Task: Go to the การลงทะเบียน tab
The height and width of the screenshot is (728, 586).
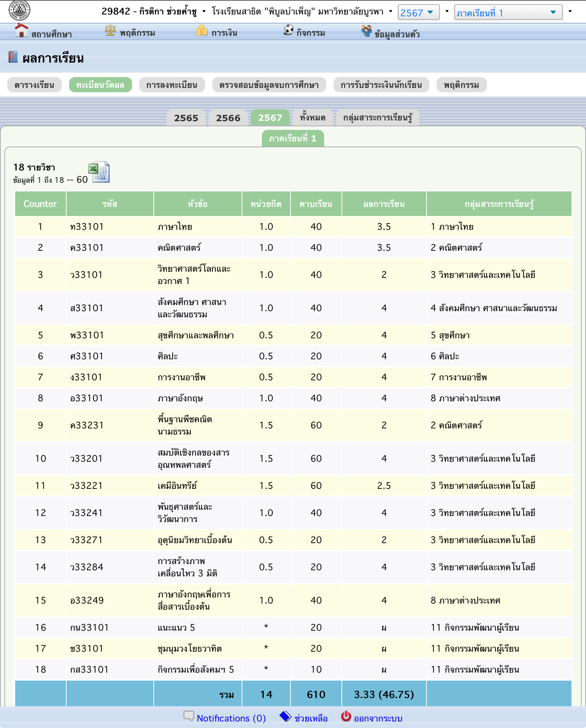Action: tap(172, 85)
